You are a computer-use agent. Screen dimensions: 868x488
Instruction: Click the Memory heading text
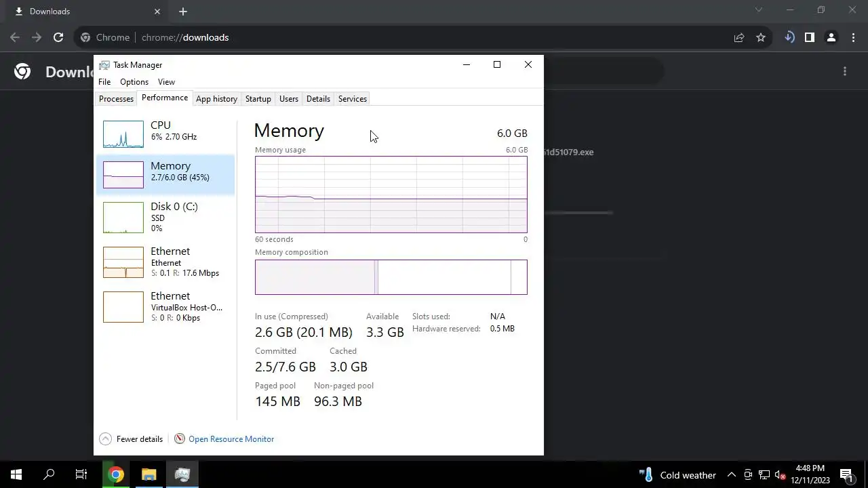[x=289, y=131]
